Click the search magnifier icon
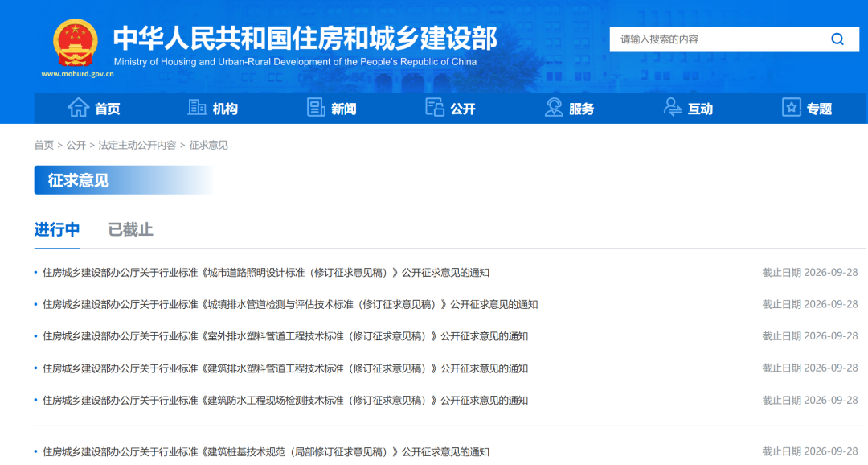The width and height of the screenshot is (868, 465). [837, 39]
